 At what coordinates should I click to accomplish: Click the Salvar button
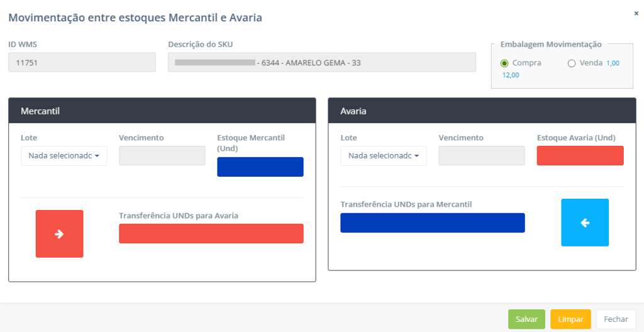(526, 319)
